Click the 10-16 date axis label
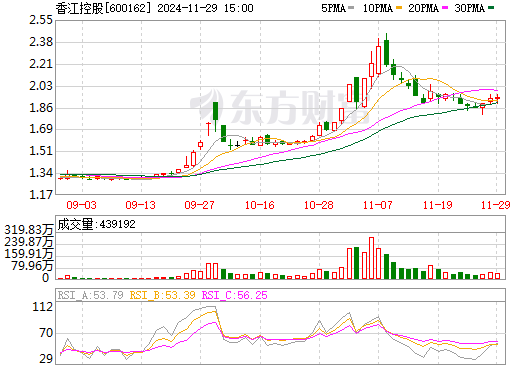The image size is (520, 365). point(260,205)
